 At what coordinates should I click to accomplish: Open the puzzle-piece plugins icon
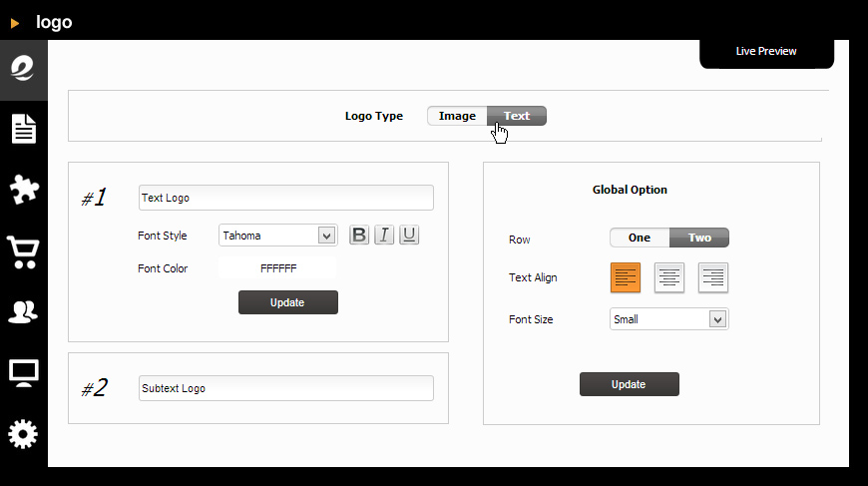coord(24,190)
